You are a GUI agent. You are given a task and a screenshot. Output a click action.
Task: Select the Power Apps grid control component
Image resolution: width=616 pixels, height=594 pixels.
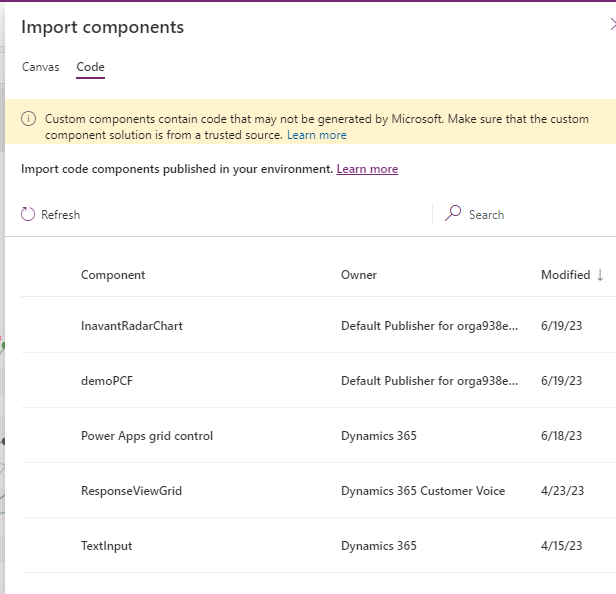click(147, 436)
